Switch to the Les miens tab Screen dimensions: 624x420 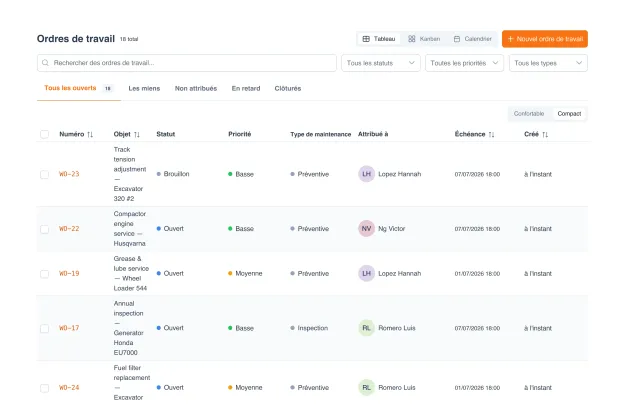(x=144, y=88)
